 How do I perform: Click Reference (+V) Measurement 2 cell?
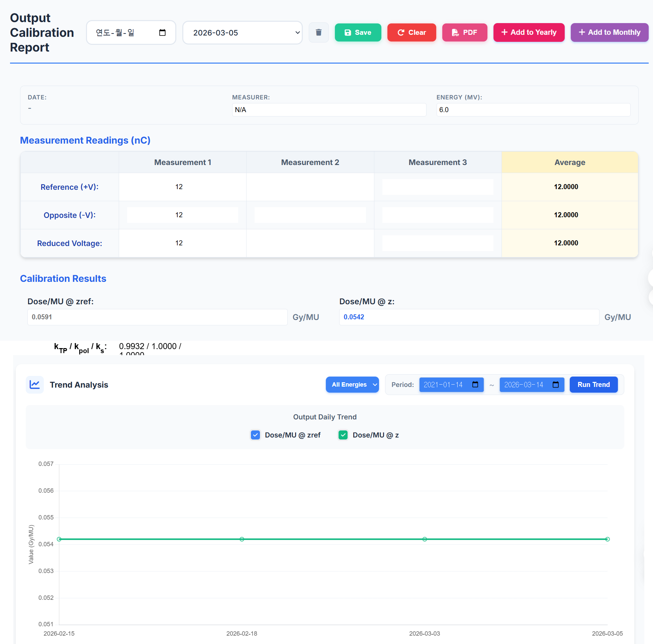pyautogui.click(x=310, y=187)
